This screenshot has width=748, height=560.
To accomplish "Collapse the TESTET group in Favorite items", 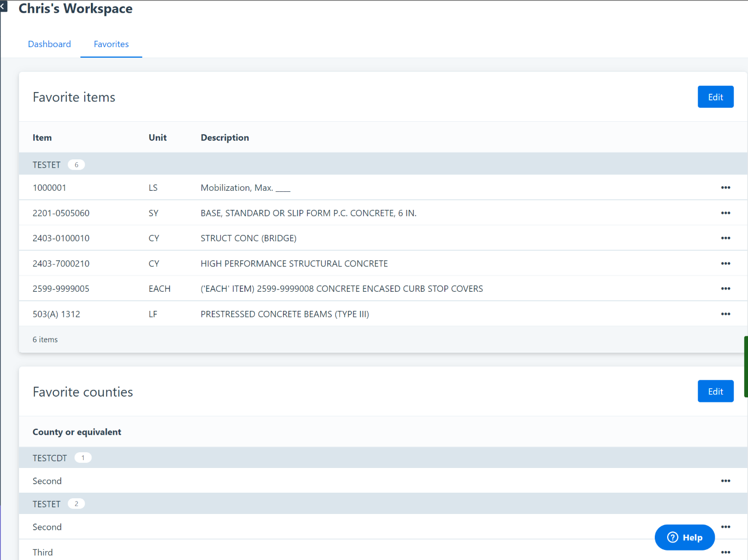I will (x=47, y=165).
